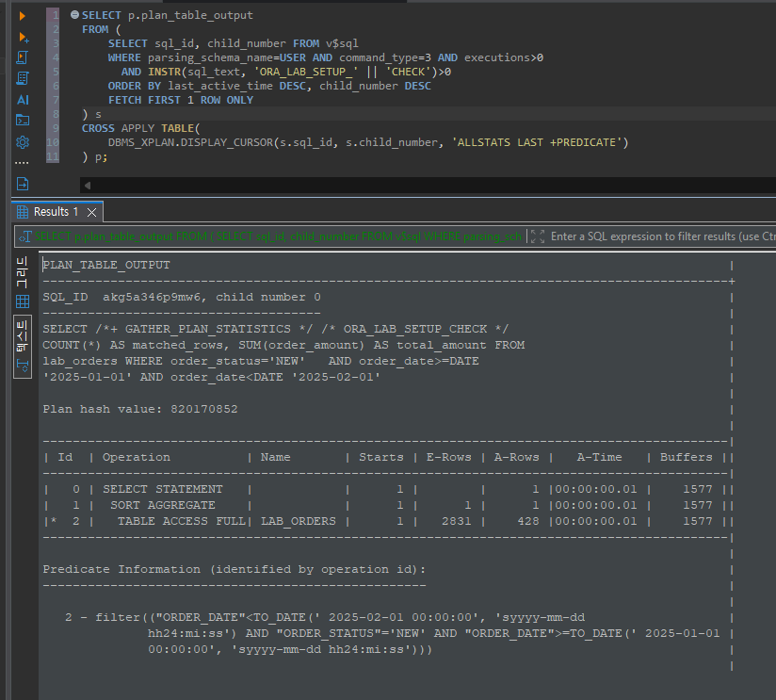The image size is (776, 700).
Task: Click the E-Rows value '2831'
Action: (x=457, y=521)
